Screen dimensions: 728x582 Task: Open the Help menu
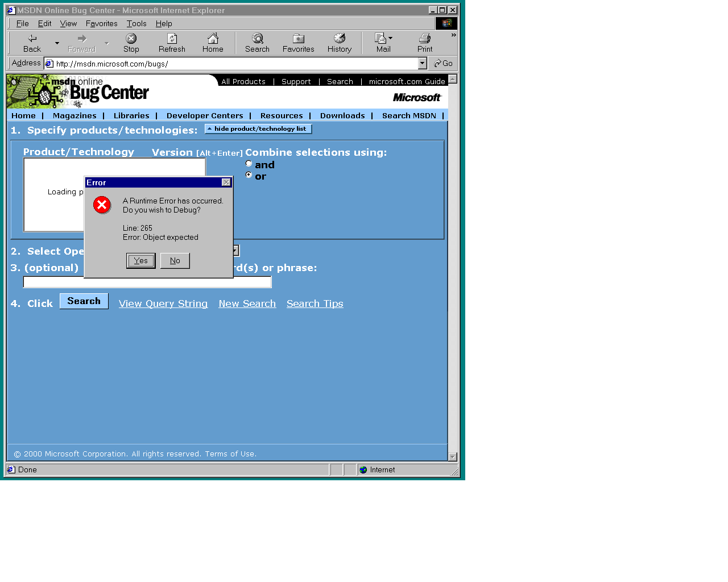pos(164,23)
